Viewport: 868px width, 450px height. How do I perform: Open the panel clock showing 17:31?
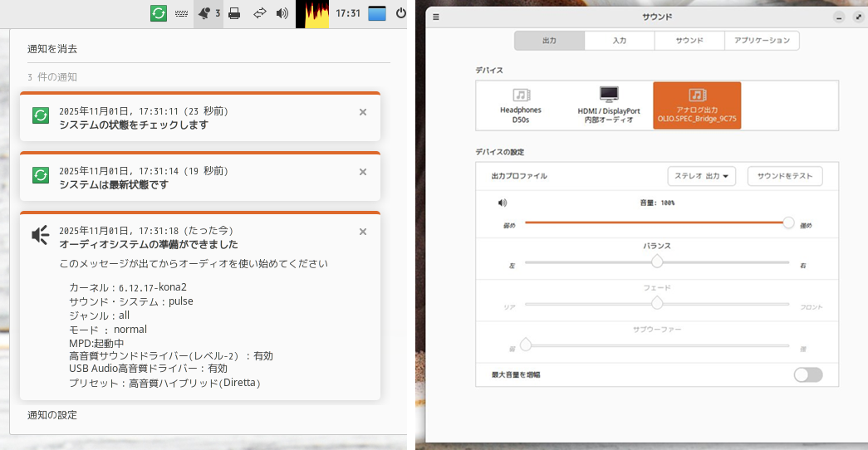(348, 13)
